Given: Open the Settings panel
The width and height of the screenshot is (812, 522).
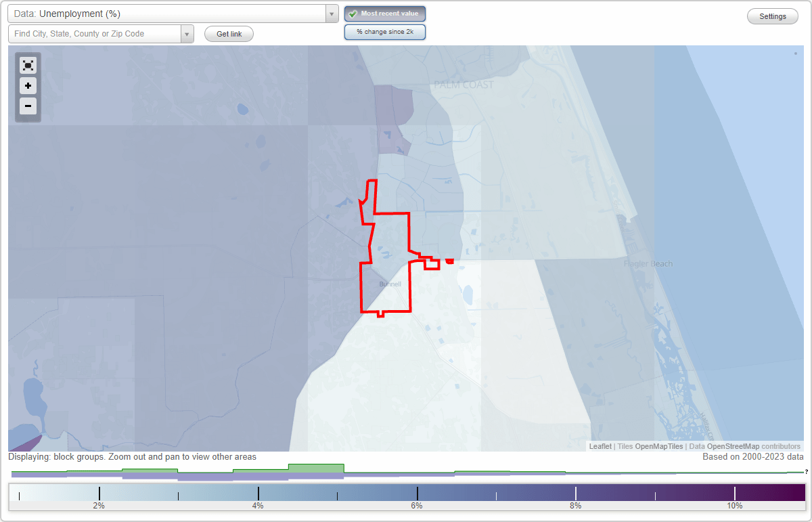Looking at the screenshot, I should [x=772, y=16].
